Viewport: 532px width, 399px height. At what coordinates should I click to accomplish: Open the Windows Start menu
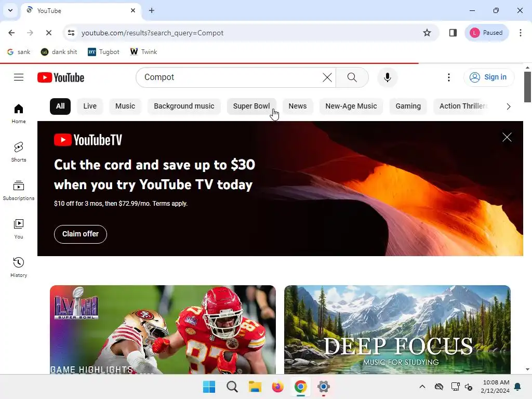tap(209, 387)
